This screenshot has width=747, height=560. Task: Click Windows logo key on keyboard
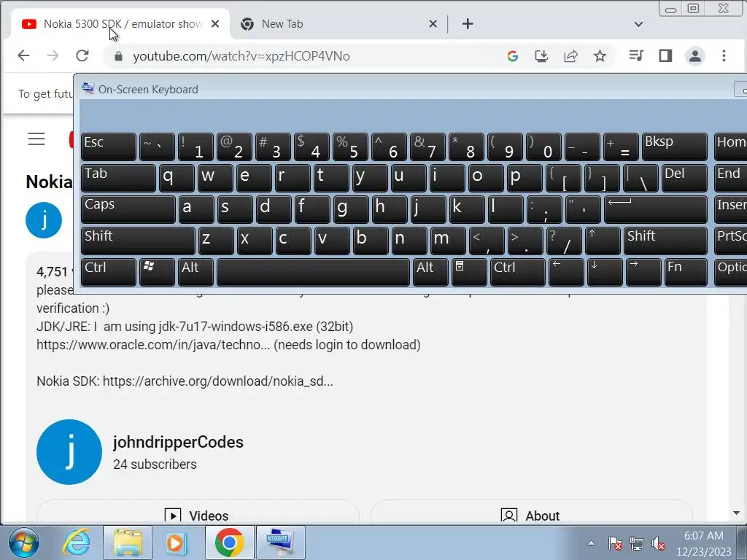tap(157, 273)
